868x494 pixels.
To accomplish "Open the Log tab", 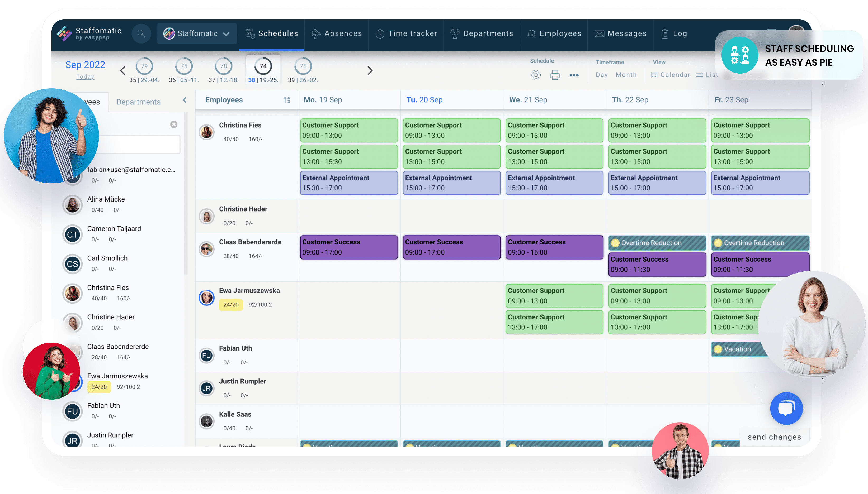I will [674, 33].
